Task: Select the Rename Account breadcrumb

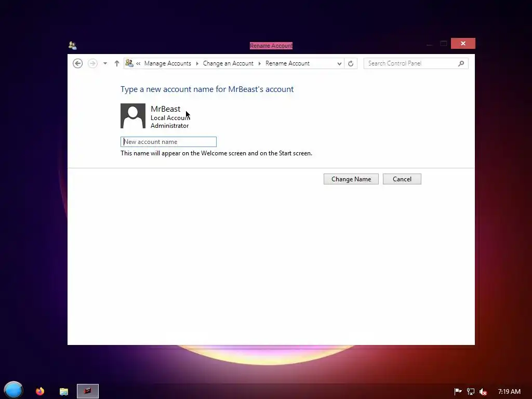Action: pyautogui.click(x=287, y=63)
